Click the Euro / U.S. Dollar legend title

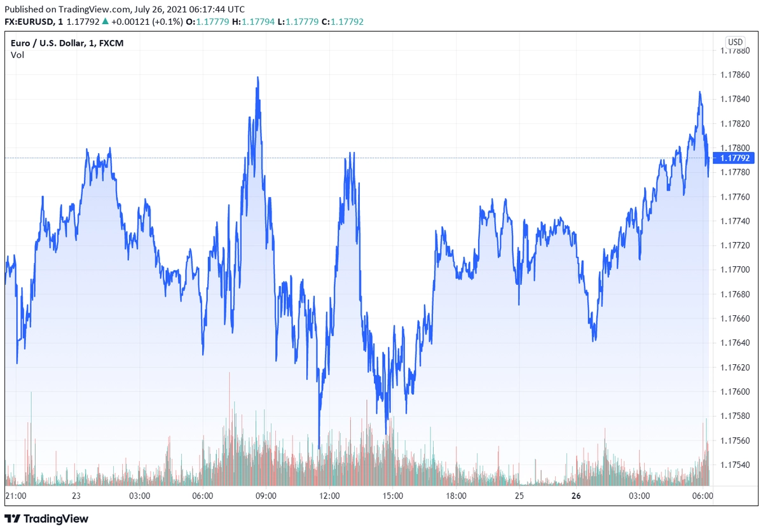pos(48,43)
